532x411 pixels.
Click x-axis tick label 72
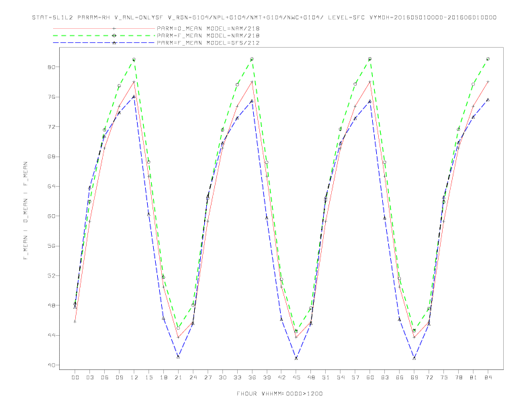pos(429,377)
